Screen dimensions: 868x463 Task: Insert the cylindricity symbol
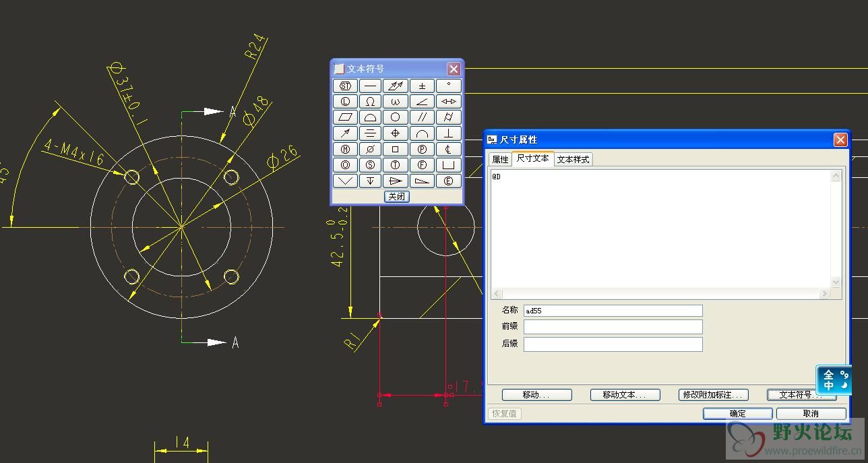449,117
